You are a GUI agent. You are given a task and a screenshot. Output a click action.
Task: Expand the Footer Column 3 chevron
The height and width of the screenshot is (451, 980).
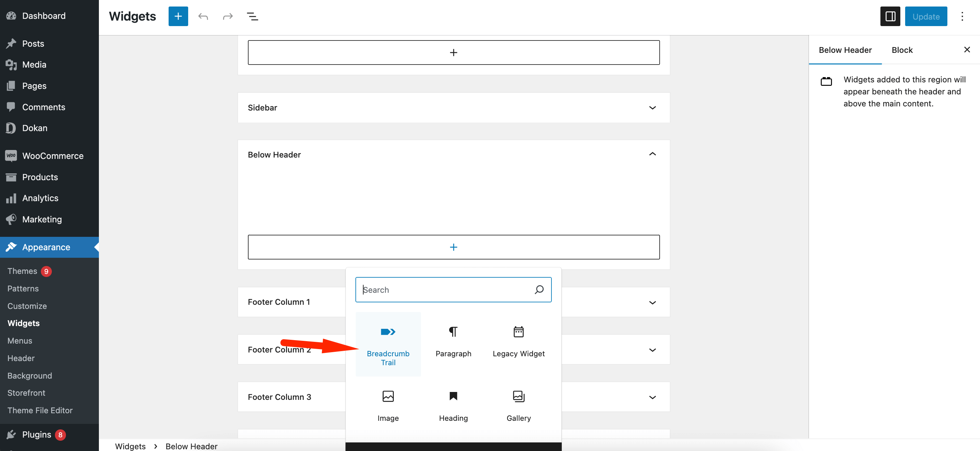point(652,397)
